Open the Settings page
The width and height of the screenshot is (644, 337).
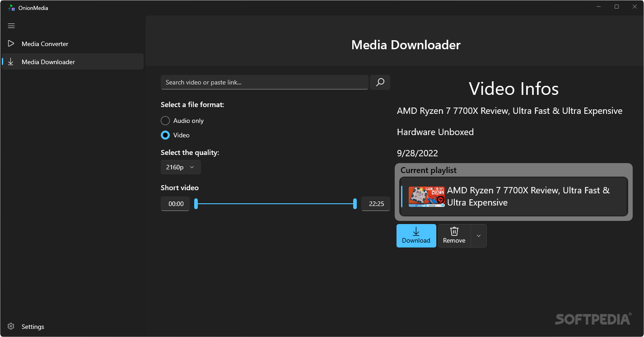(x=72, y=327)
